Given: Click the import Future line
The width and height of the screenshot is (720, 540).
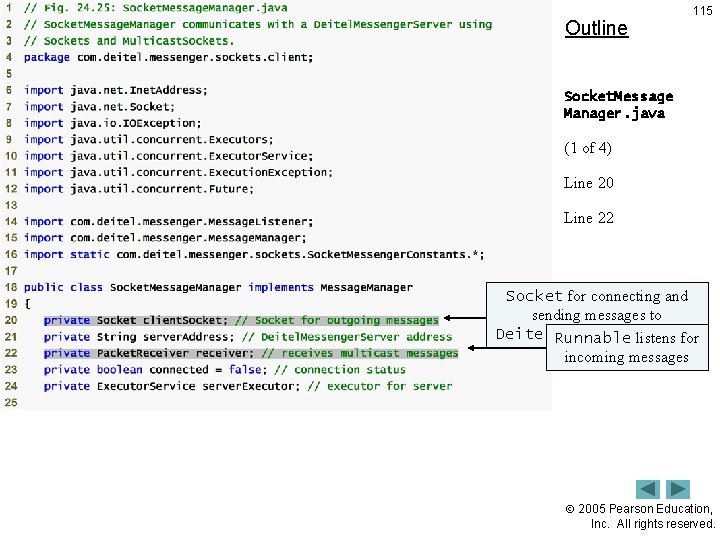Looking at the screenshot, I should [139, 189].
